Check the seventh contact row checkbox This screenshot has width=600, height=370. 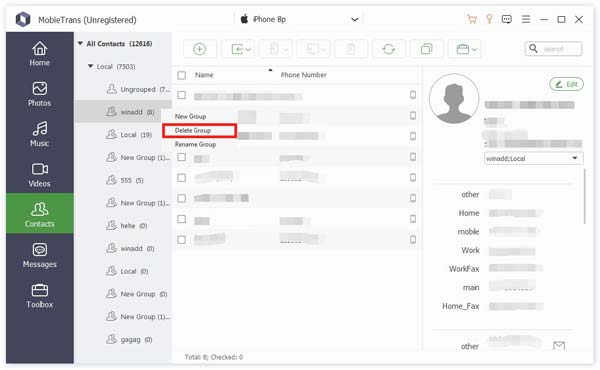coord(181,219)
